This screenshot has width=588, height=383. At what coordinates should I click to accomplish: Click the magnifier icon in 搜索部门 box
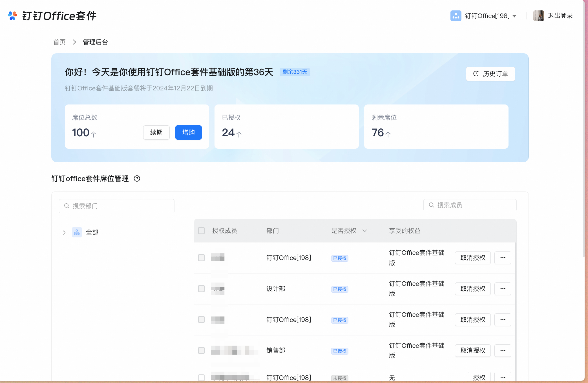tap(67, 206)
